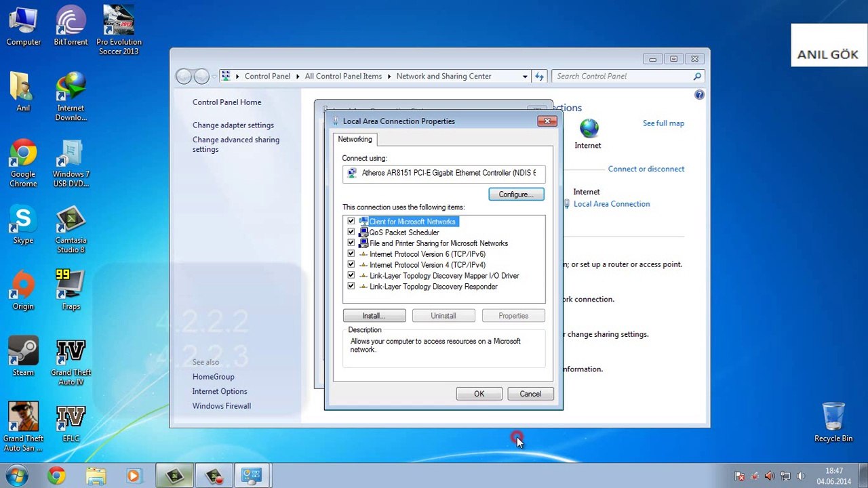Uncheck Internet Protocol Version 4 (TCP/IPv4)
The width and height of the screenshot is (868, 488).
pos(351,265)
